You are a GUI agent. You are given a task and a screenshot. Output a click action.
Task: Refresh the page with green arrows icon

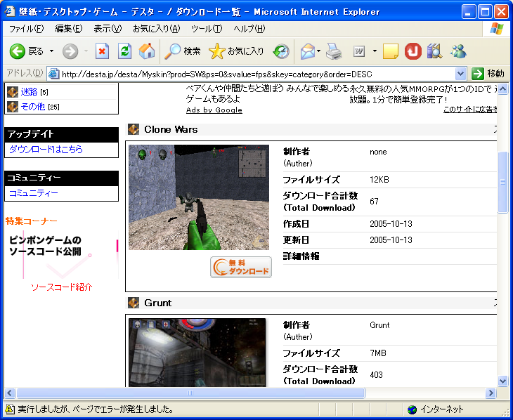(x=124, y=51)
